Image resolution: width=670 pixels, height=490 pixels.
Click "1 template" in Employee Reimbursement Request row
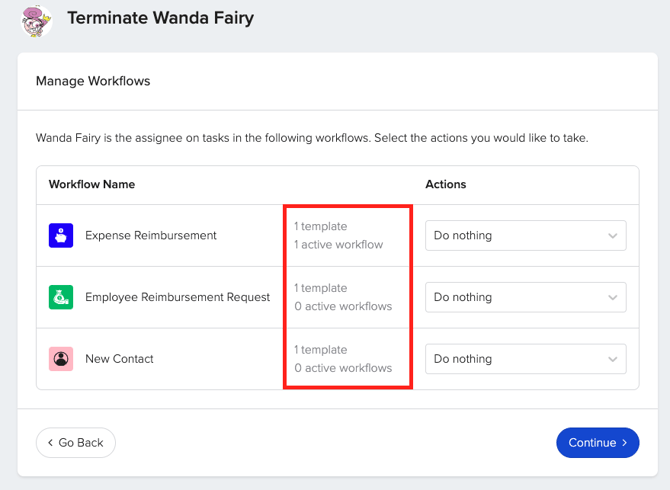[x=320, y=288]
